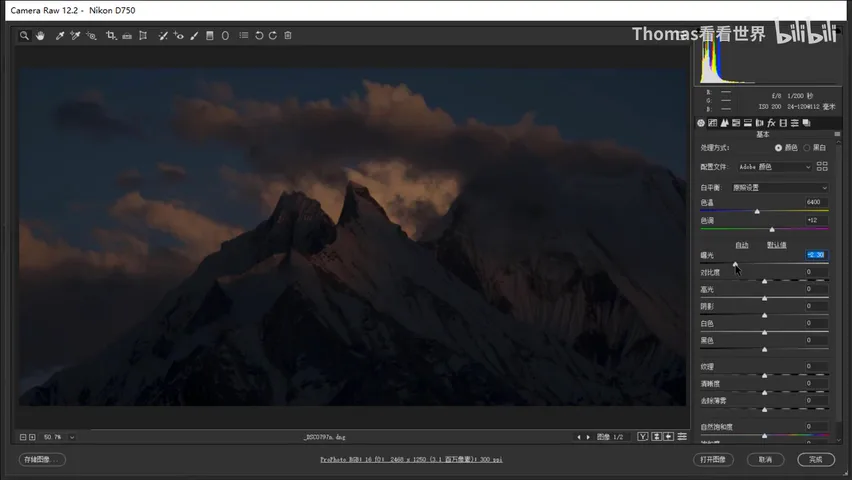Click the 色调 +12 value field
Image resolution: width=852 pixels, height=480 pixels.
(816, 220)
